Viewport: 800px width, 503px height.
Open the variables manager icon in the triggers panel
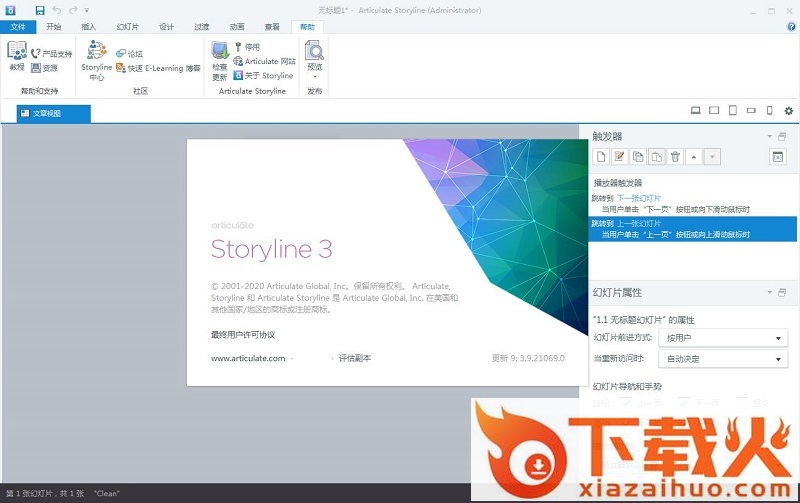tap(778, 156)
